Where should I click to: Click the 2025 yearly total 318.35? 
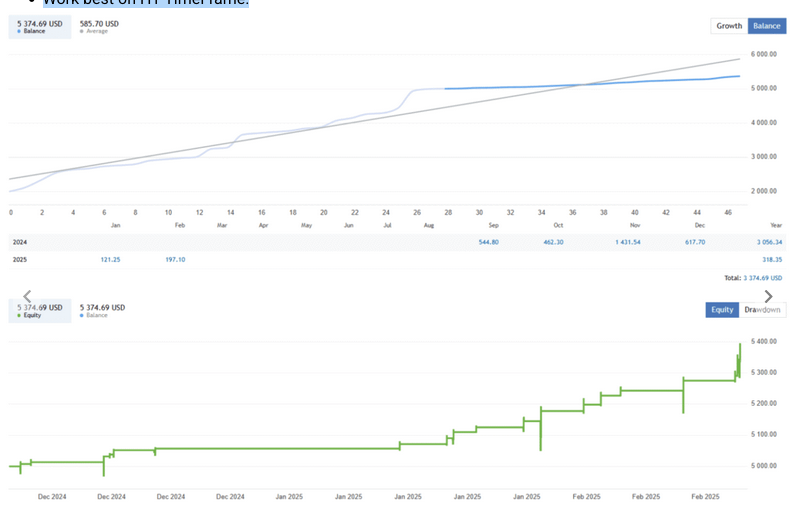772,259
